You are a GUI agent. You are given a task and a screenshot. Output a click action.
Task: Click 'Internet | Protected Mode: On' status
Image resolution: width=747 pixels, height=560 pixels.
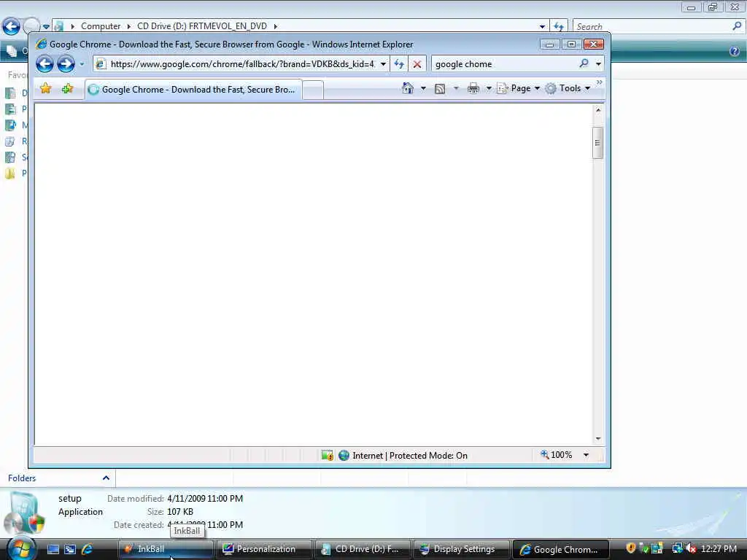(410, 456)
